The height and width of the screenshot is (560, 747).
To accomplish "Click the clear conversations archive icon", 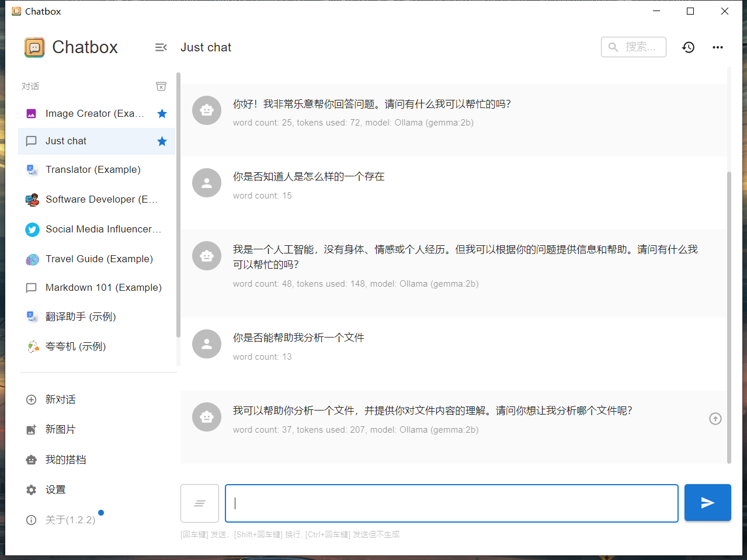I will [x=161, y=86].
